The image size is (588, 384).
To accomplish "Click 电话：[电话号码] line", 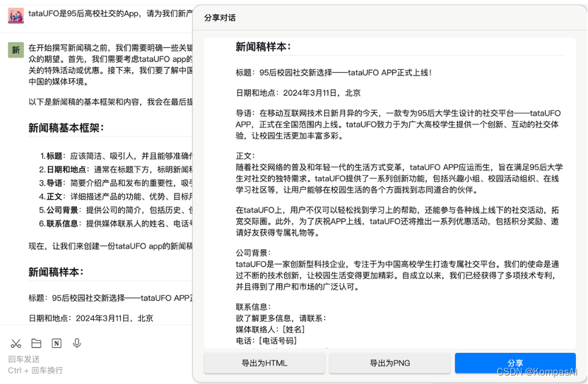I will (266, 340).
